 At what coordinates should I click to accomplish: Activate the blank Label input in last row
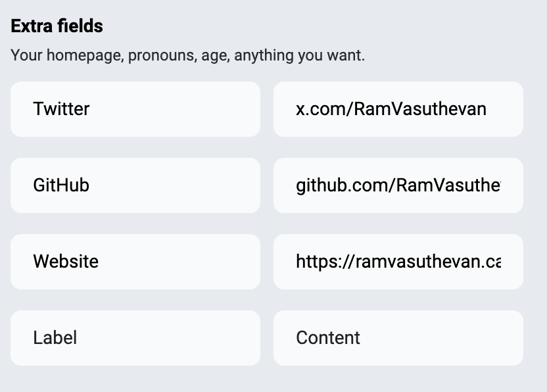click(x=135, y=338)
